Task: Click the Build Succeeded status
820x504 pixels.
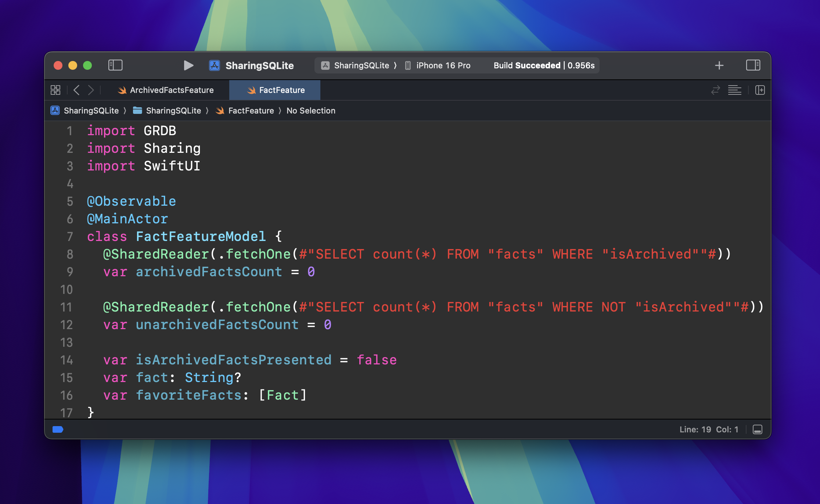Action: [544, 65]
